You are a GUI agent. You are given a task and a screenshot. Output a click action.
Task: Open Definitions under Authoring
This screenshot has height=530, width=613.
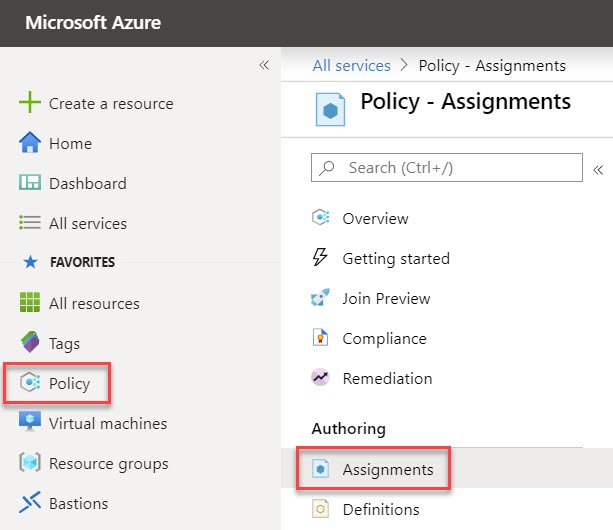[x=380, y=509]
